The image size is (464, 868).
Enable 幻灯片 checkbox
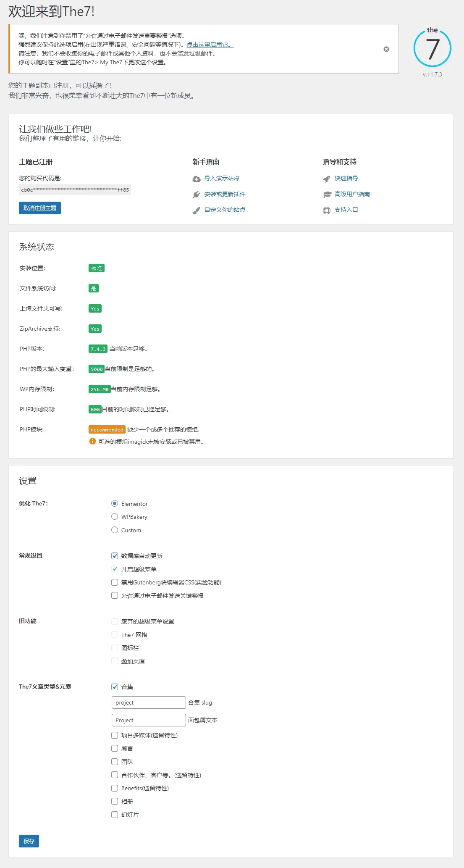115,815
